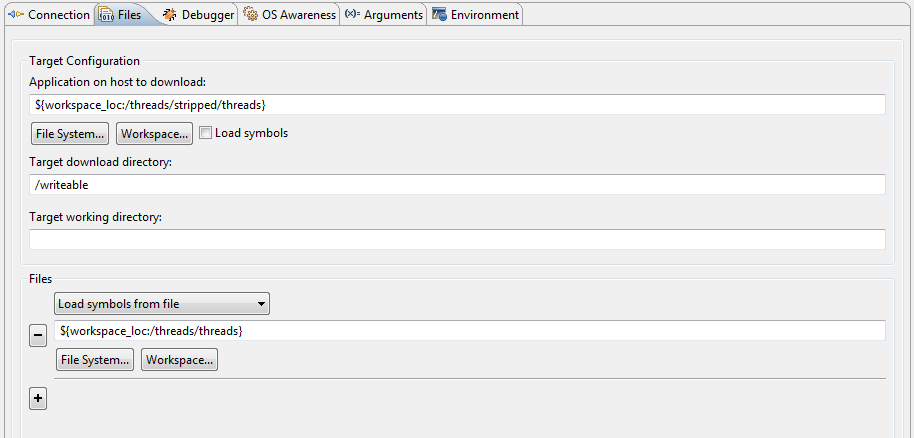Click Workspace button under application path
This screenshot has height=438, width=914.
point(154,134)
